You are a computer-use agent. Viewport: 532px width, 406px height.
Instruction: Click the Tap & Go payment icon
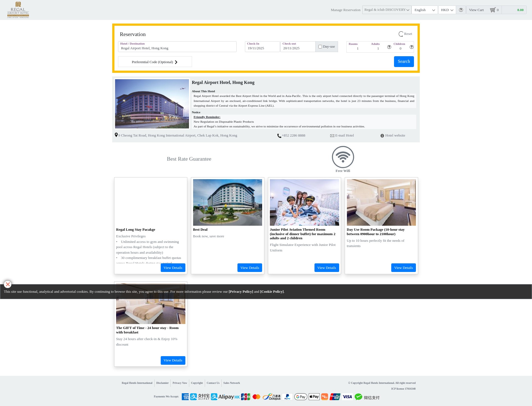[324, 397]
